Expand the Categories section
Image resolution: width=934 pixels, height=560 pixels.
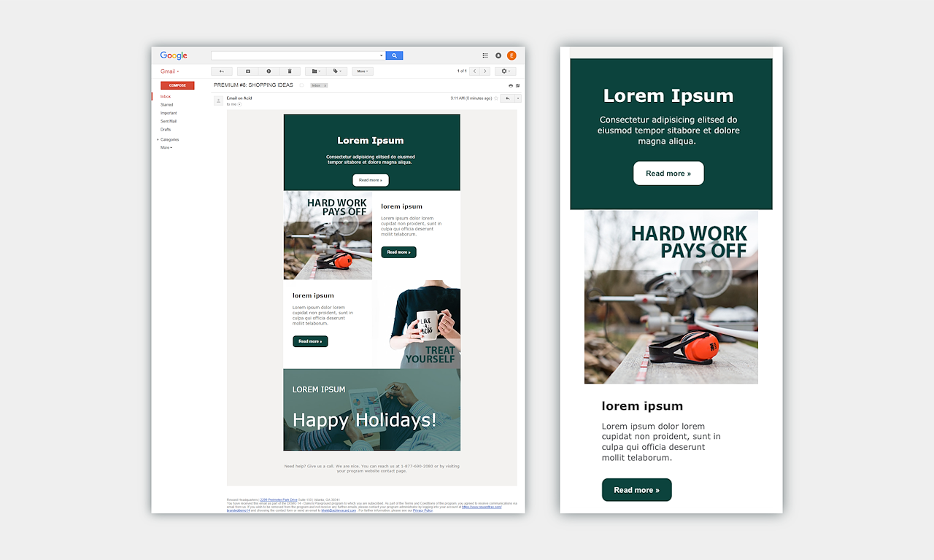pos(168,139)
